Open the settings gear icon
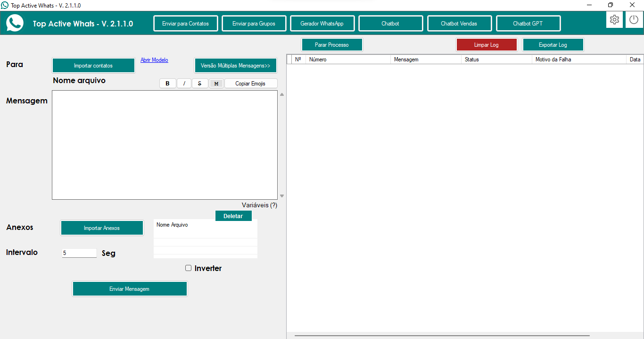This screenshot has height=339, width=644. click(x=614, y=20)
